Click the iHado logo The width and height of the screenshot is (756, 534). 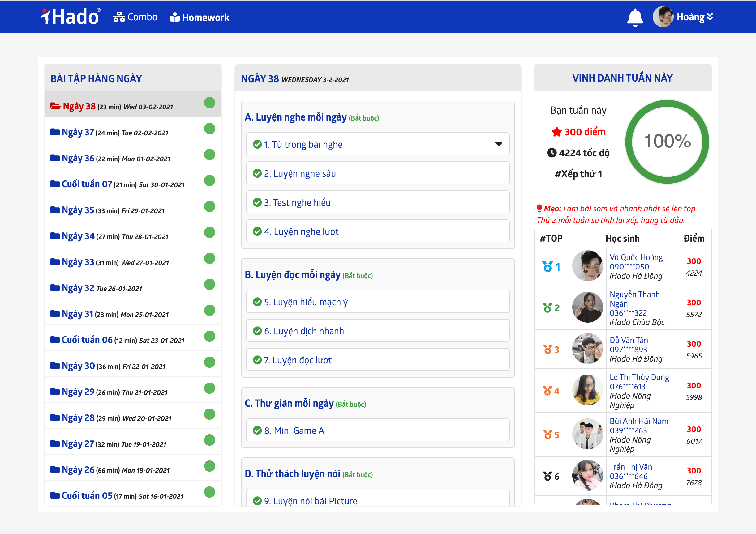tap(71, 16)
